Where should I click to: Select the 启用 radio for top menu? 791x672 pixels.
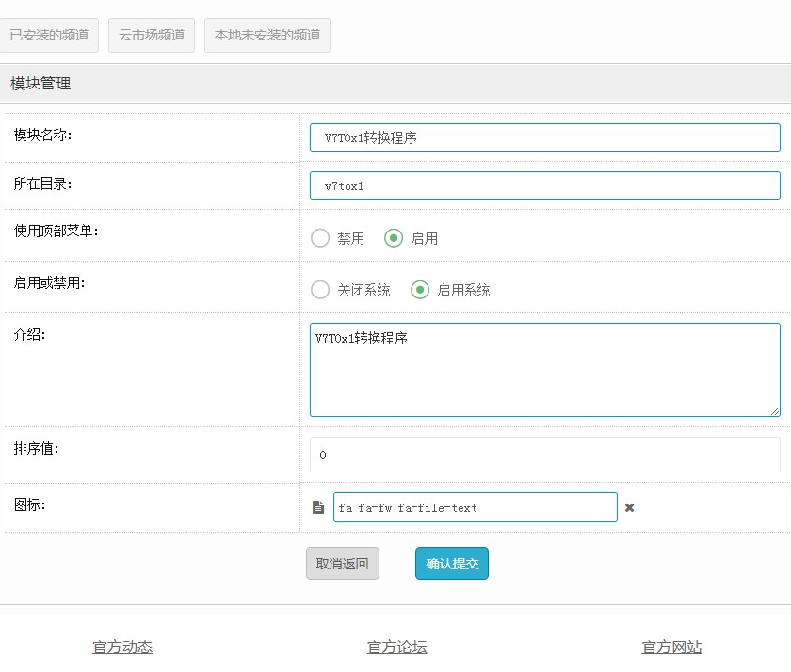[394, 238]
